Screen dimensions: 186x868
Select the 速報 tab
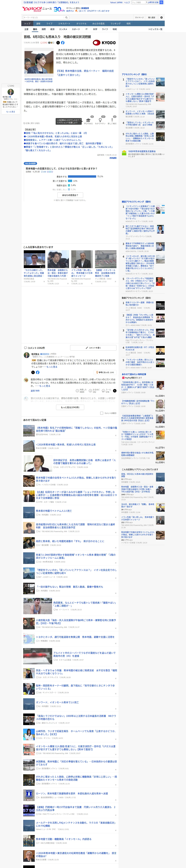click(38, 24)
